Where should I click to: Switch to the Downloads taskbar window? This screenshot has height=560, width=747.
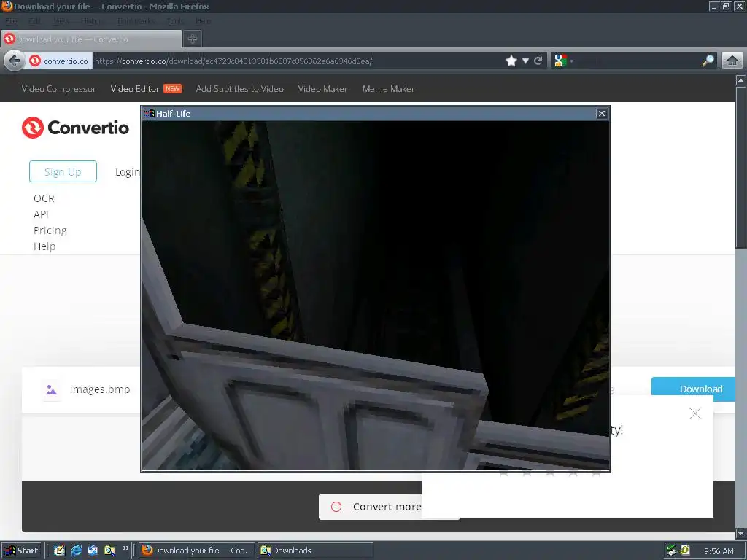315,551
